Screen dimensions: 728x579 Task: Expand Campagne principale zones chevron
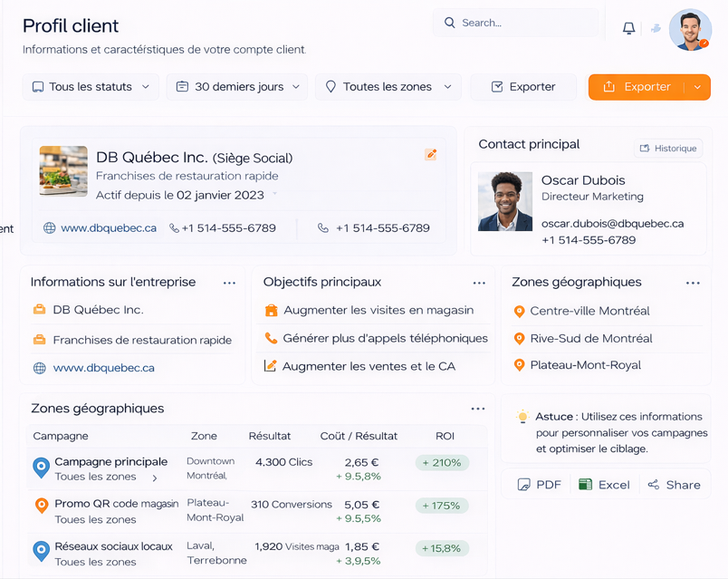point(155,478)
